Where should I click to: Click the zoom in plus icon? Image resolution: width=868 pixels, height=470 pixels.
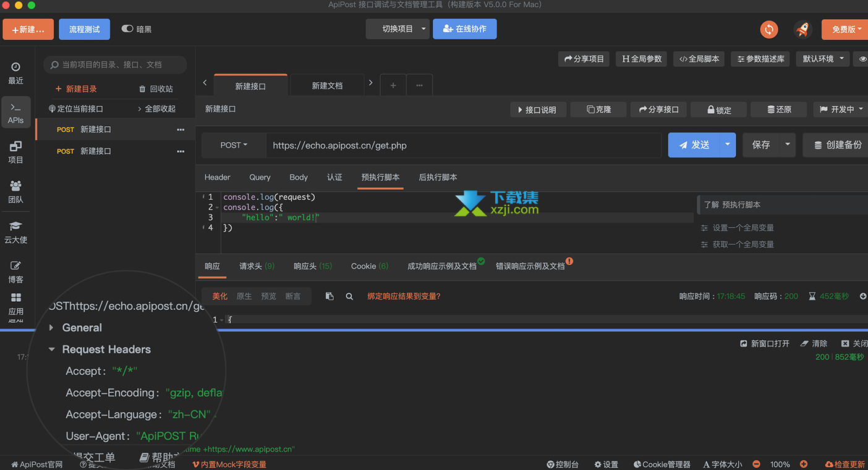pos(804,464)
